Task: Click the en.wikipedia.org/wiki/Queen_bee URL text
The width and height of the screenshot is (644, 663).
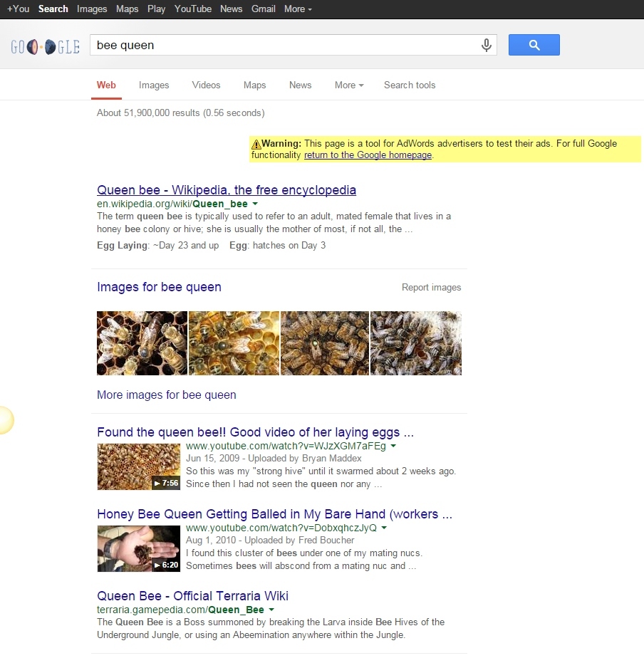Action: coord(172,204)
